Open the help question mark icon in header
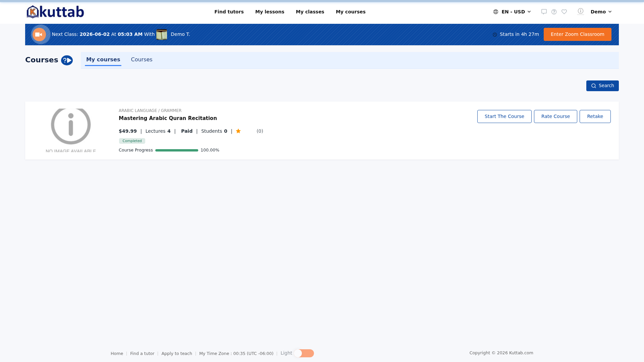644x362 pixels. point(554,12)
